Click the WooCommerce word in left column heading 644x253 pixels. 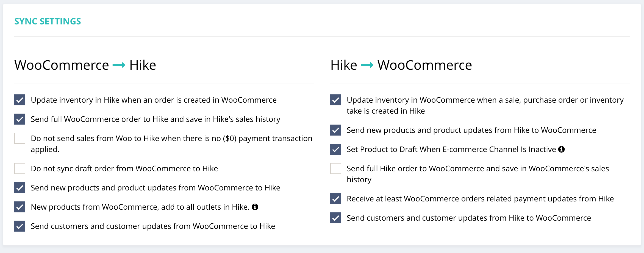tap(62, 65)
